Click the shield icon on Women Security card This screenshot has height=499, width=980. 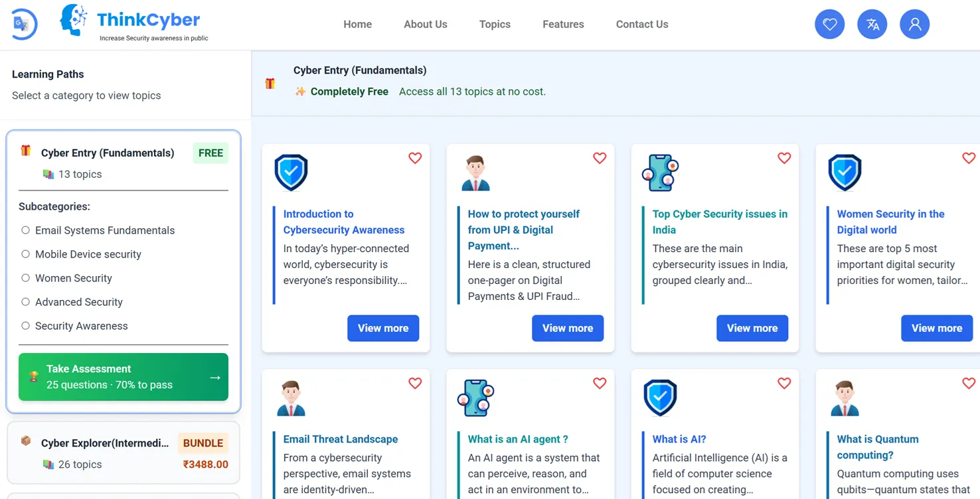point(845,172)
